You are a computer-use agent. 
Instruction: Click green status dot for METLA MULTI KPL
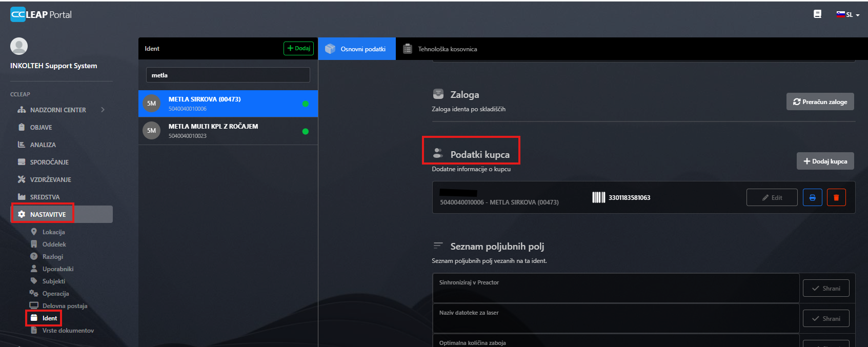305,131
